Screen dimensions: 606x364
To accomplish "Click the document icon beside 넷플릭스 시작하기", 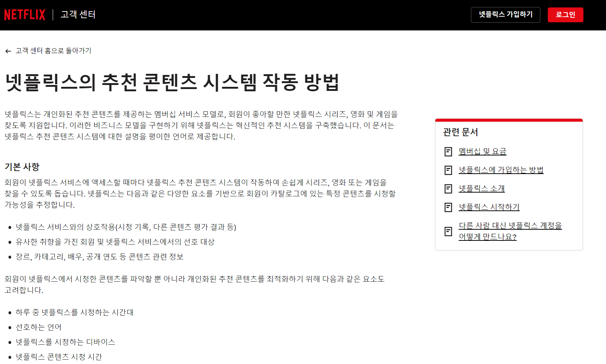I will (x=448, y=207).
